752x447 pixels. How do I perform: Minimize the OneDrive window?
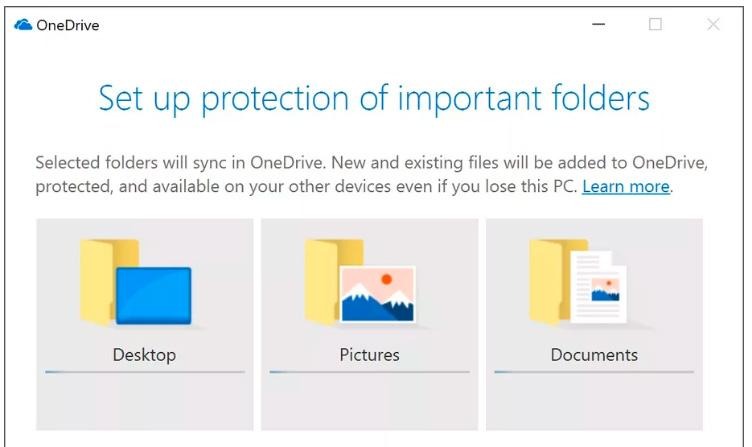[x=599, y=25]
